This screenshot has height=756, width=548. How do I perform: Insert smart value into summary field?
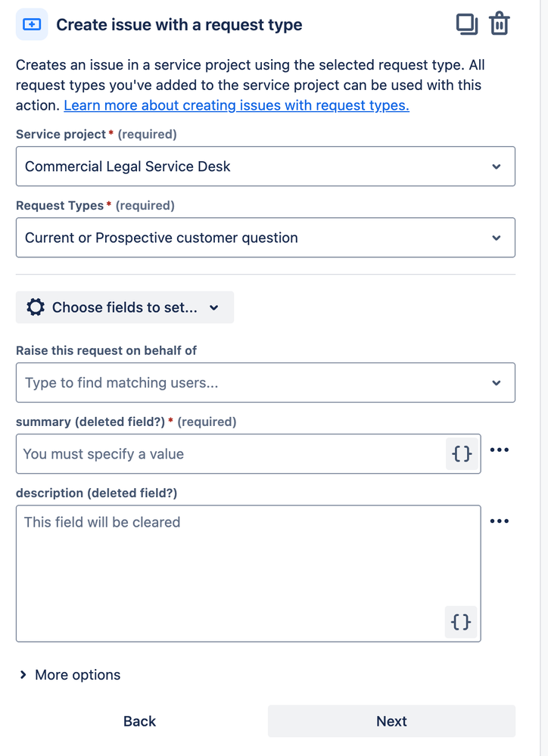coord(462,454)
